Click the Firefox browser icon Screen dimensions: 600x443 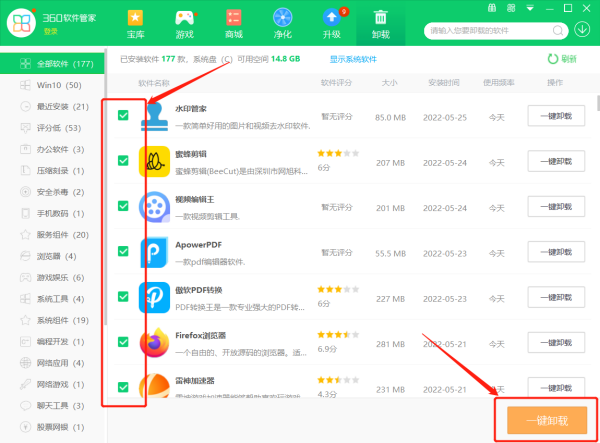click(x=154, y=343)
